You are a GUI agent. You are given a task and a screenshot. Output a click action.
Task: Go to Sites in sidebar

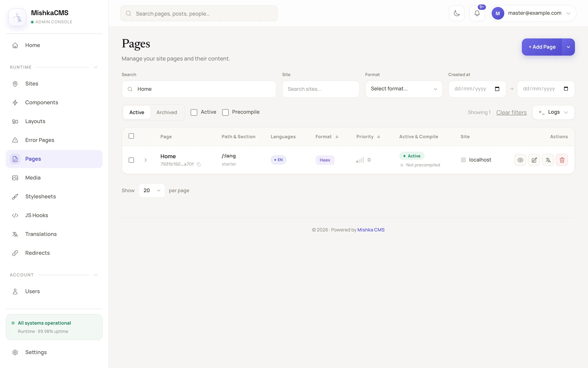coord(54,84)
